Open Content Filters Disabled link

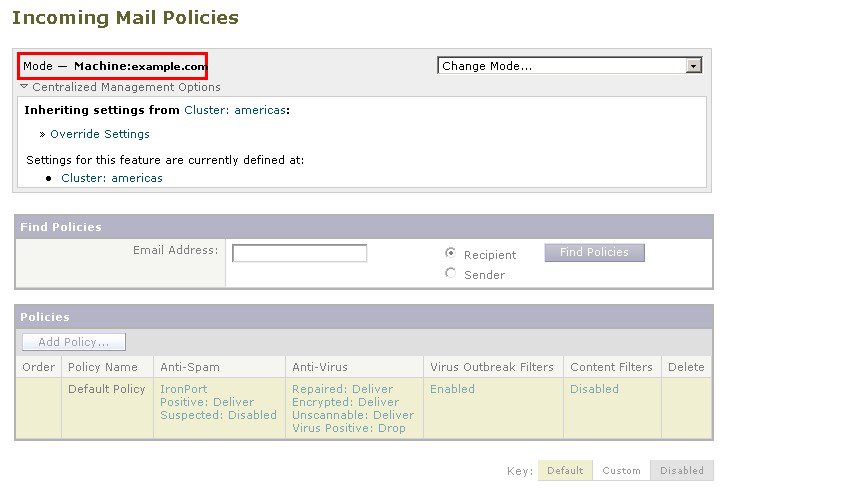tap(594, 389)
